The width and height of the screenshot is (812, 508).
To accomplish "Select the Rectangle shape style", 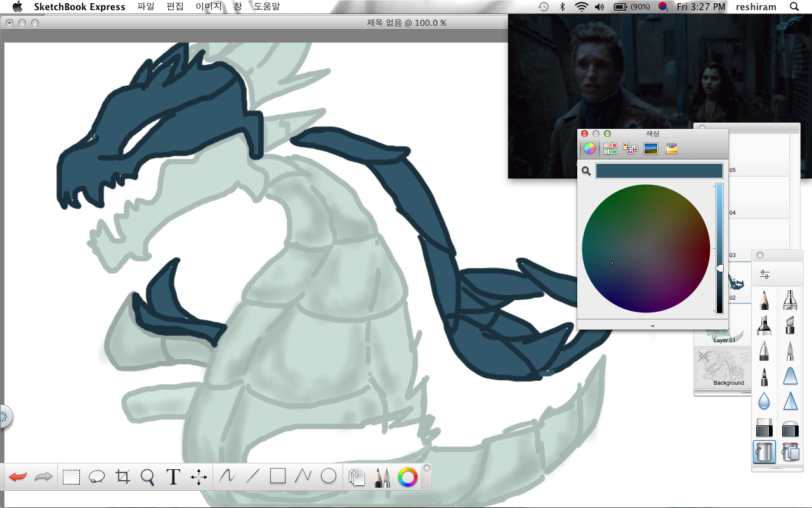I will coord(277,476).
